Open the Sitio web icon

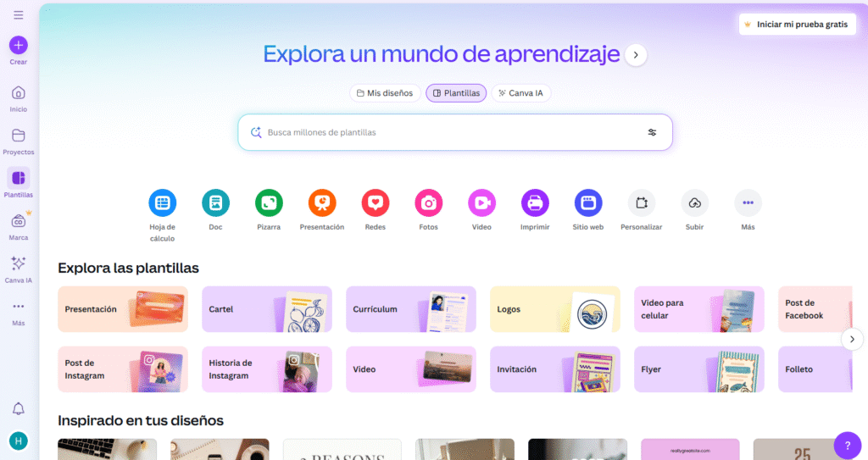tap(588, 203)
